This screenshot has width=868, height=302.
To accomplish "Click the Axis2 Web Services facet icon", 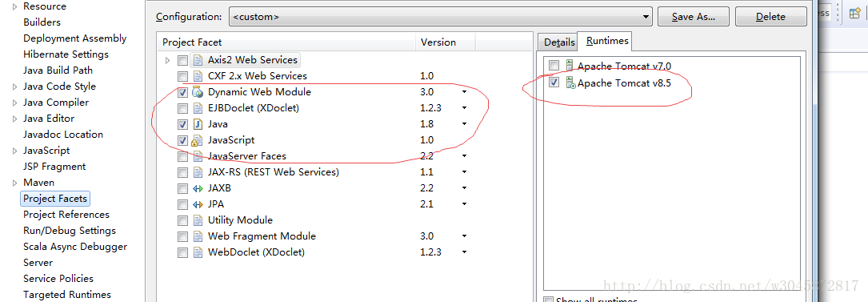I will pyautogui.click(x=198, y=60).
